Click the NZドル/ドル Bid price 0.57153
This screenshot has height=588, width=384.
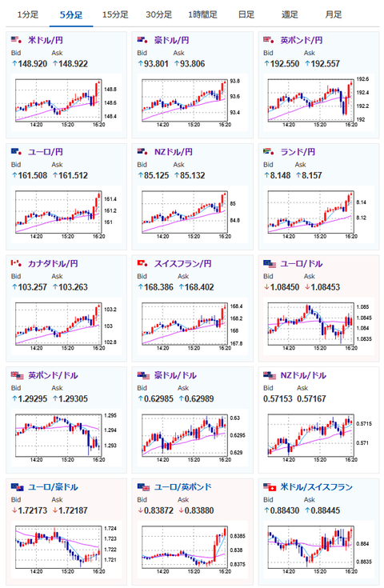click(x=278, y=398)
